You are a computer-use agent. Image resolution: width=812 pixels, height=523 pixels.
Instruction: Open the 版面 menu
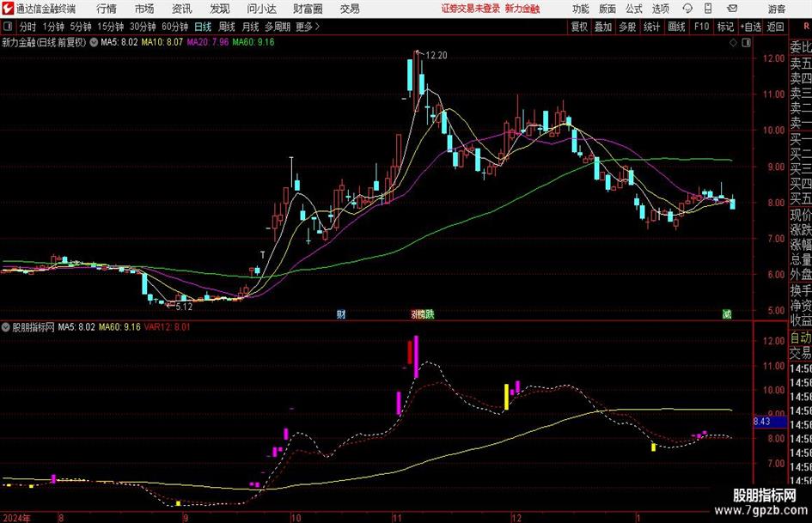point(607,9)
